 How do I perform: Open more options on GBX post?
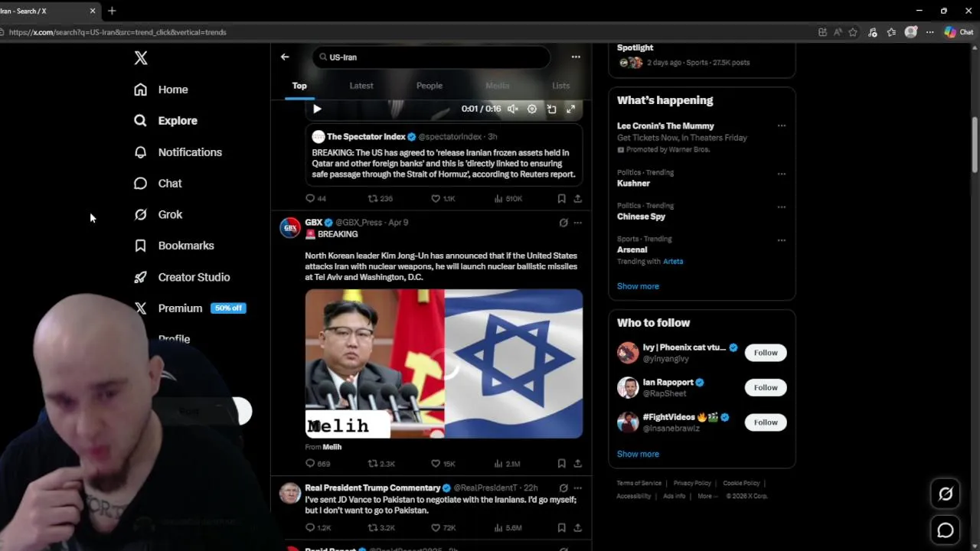point(577,223)
